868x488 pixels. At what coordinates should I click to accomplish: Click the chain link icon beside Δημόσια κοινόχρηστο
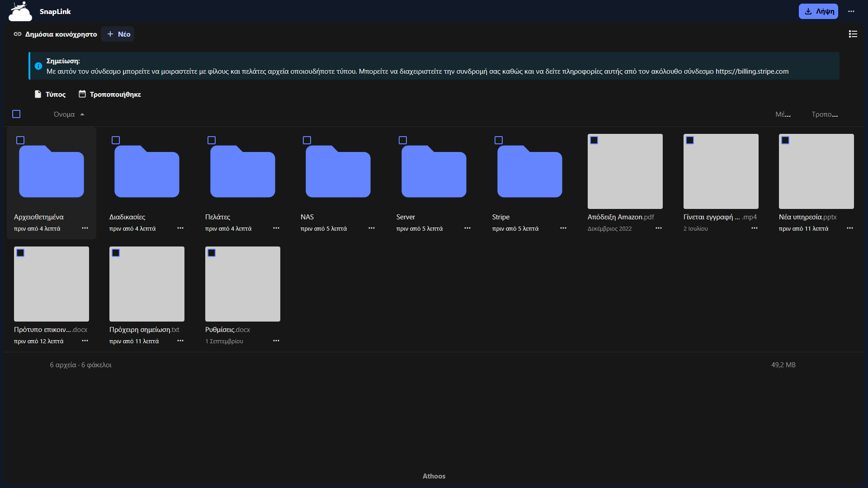coord(17,34)
